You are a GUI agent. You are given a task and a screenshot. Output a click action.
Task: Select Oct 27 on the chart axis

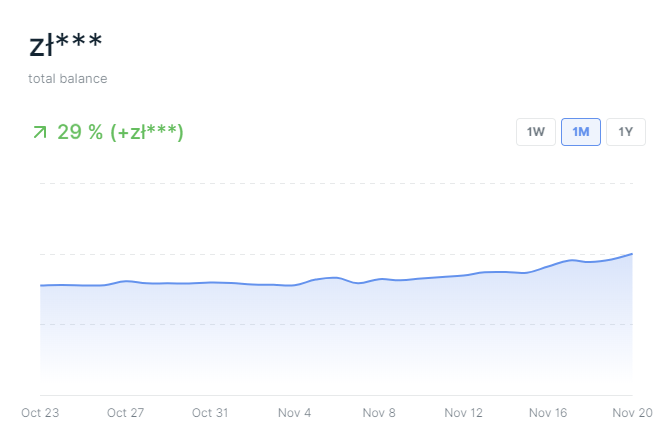point(126,412)
